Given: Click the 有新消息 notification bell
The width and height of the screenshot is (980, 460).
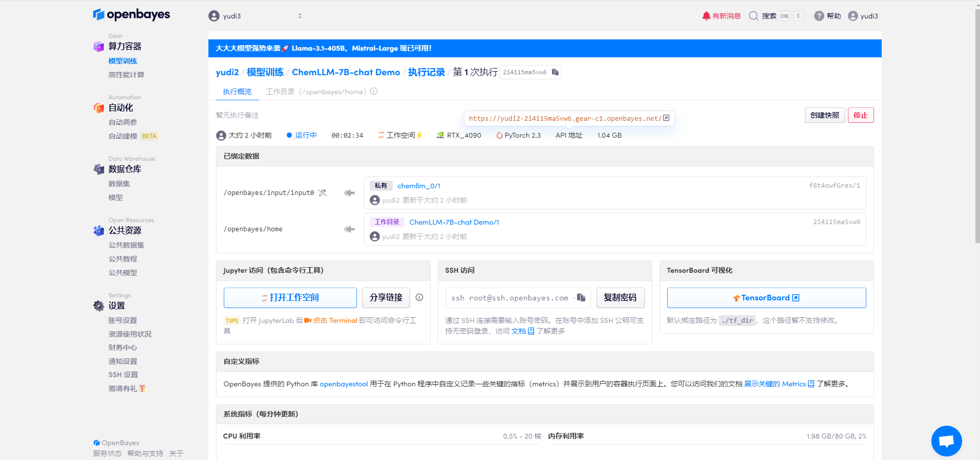Looking at the screenshot, I should [721, 16].
